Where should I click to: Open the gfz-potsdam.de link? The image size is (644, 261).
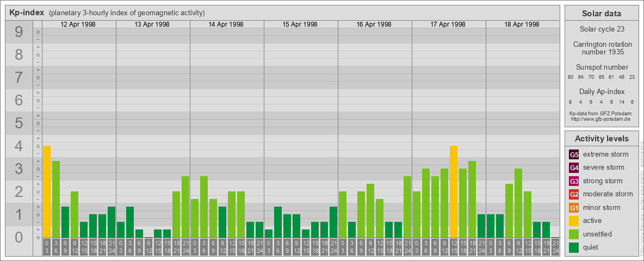coord(600,119)
